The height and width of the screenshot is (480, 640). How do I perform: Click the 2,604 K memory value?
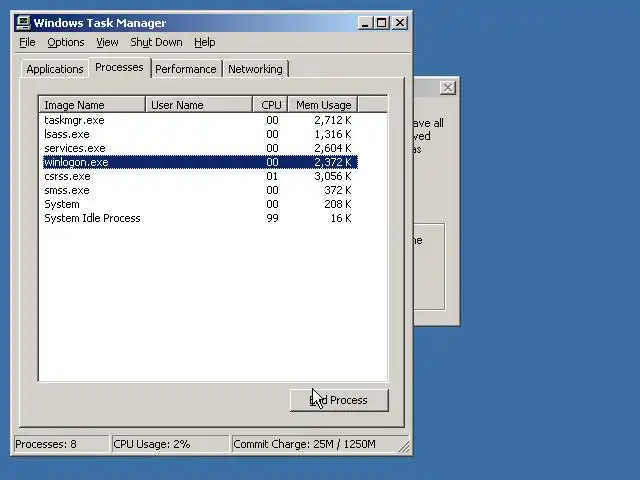click(333, 148)
